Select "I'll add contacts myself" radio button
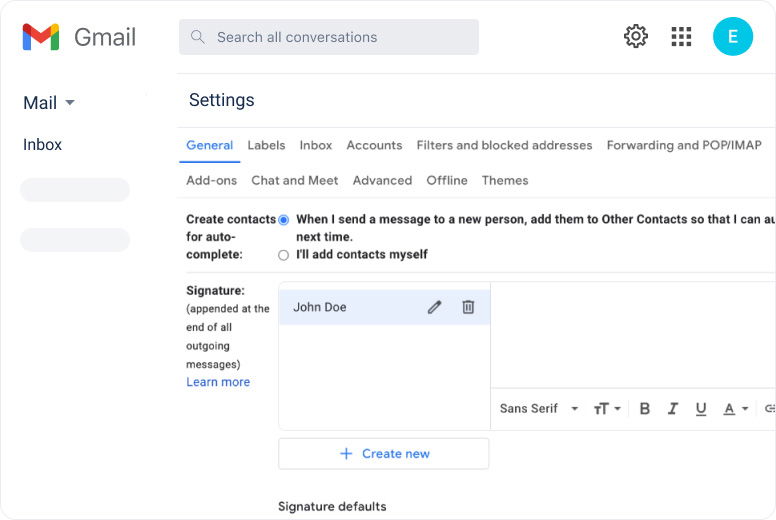The width and height of the screenshot is (776, 520). coord(284,255)
